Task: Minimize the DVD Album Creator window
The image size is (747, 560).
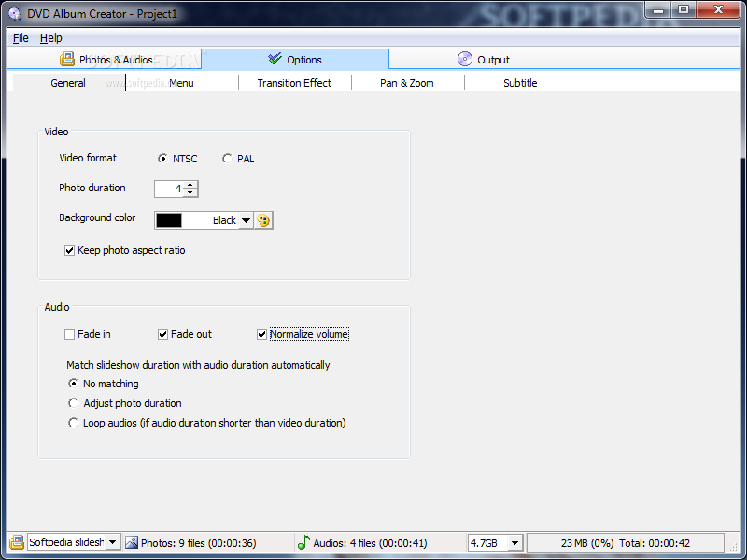Action: (658, 10)
